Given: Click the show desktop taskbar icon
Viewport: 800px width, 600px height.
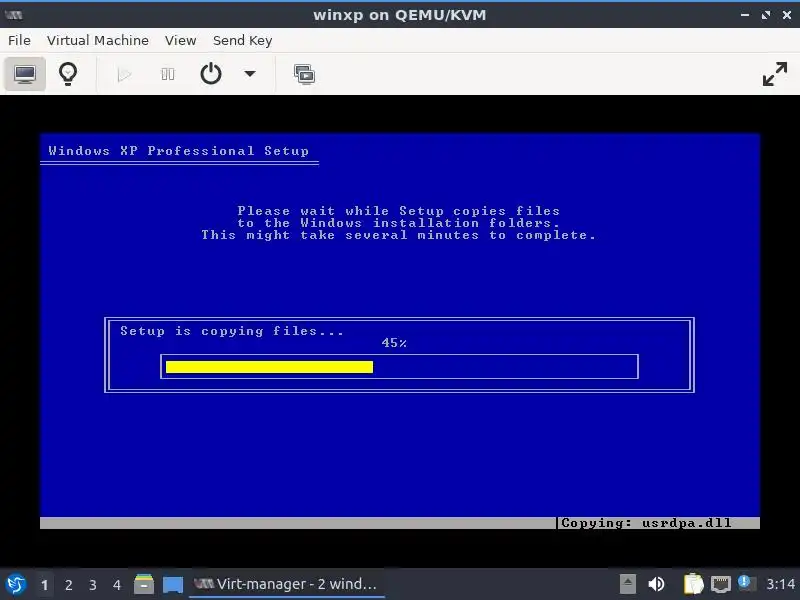Looking at the screenshot, I should coord(173,585).
